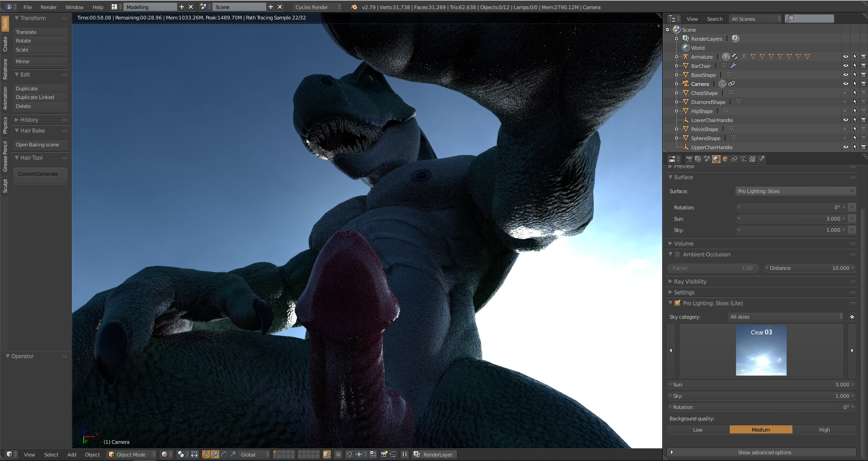Set background quality to High
The height and width of the screenshot is (461, 868).
pyautogui.click(x=824, y=430)
